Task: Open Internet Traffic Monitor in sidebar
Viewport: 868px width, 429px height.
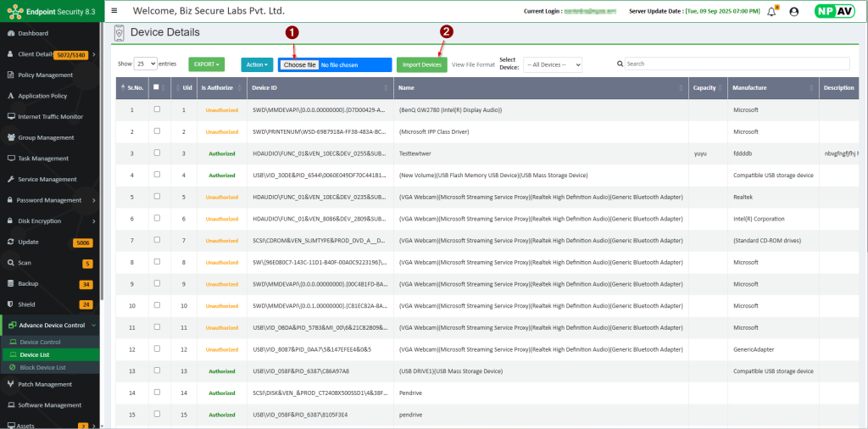Action: [50, 116]
